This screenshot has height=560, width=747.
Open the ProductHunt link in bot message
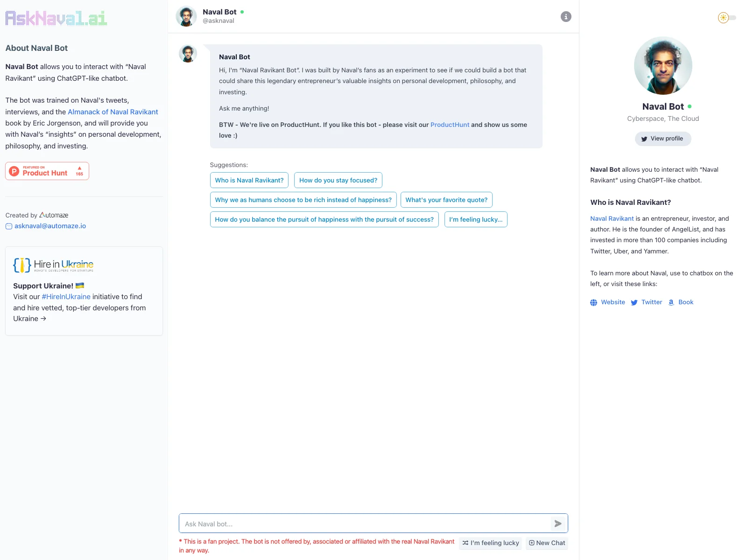pos(450,125)
